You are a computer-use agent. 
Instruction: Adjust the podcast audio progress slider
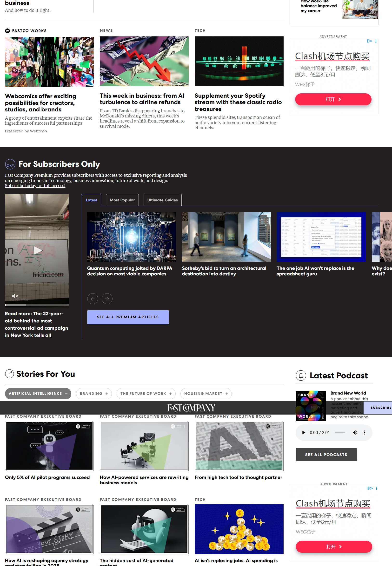(x=340, y=433)
